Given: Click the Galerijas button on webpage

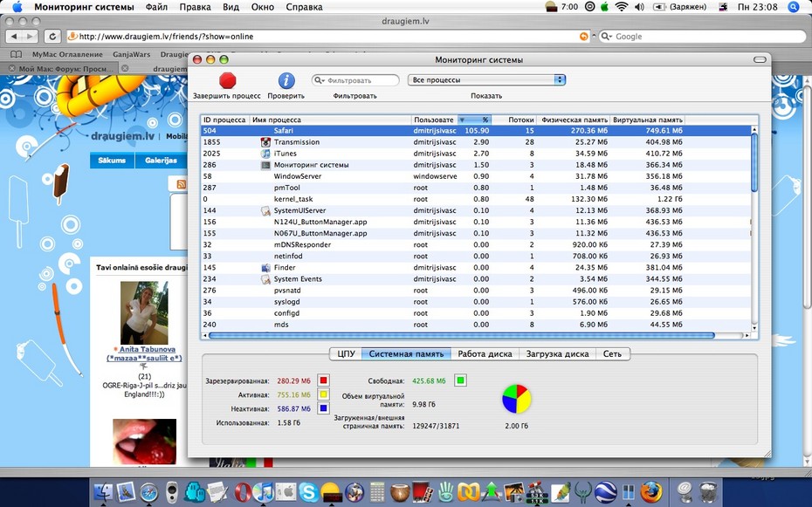Looking at the screenshot, I should 161,161.
